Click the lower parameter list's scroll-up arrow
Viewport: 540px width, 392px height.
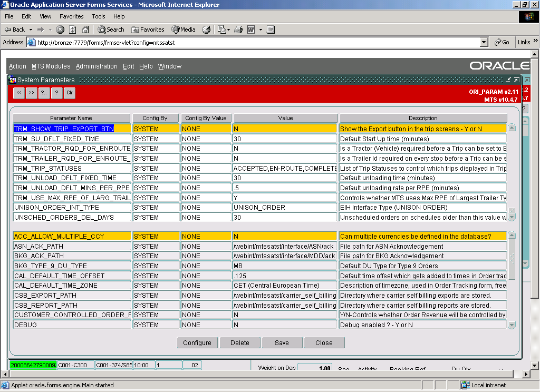[512, 236]
